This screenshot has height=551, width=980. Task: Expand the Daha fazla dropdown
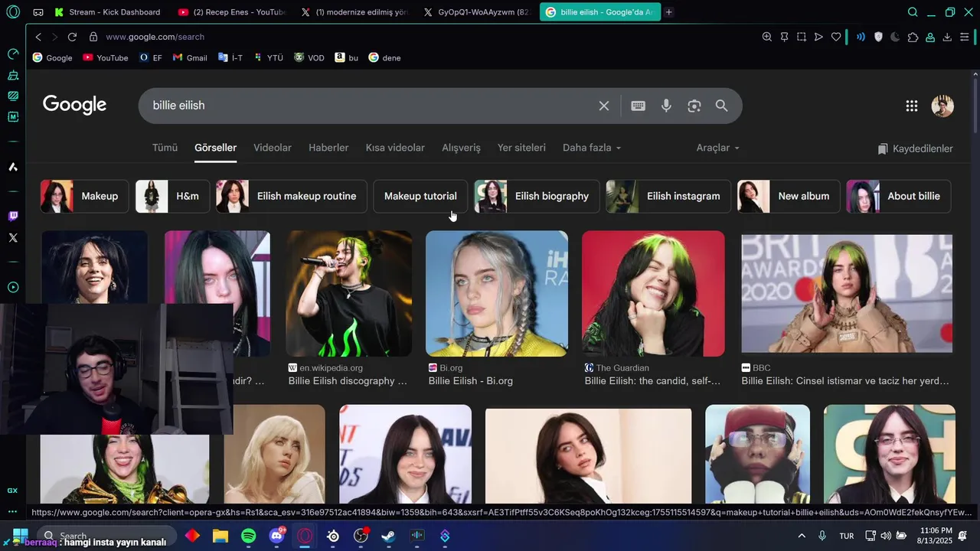[592, 148]
